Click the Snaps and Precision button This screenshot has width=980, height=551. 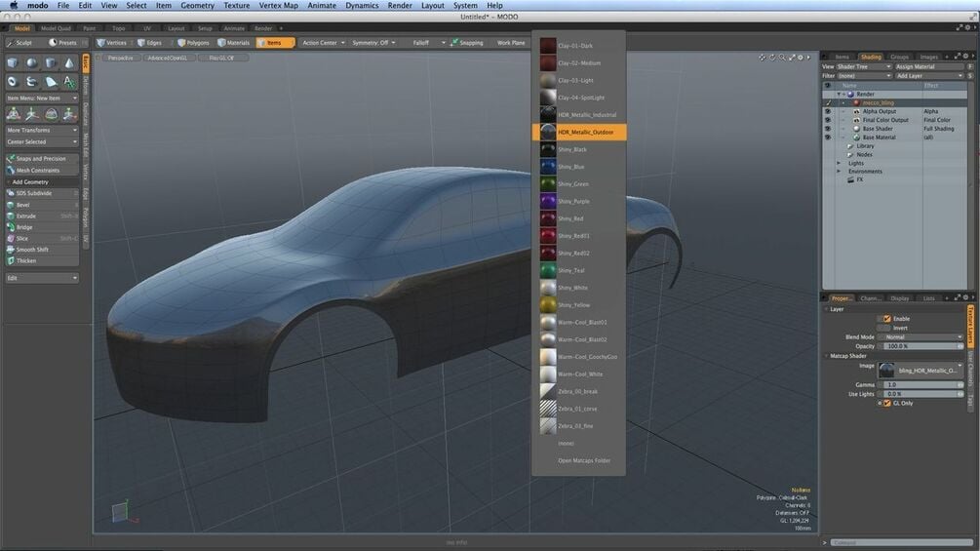[x=41, y=159]
